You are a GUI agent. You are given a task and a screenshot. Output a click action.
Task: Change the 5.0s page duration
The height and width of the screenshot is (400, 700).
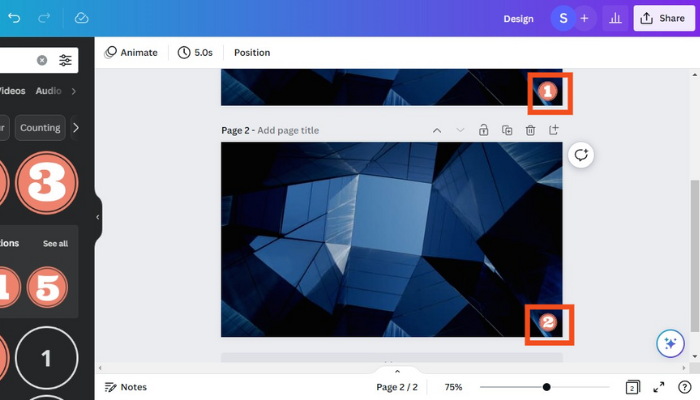pos(195,53)
